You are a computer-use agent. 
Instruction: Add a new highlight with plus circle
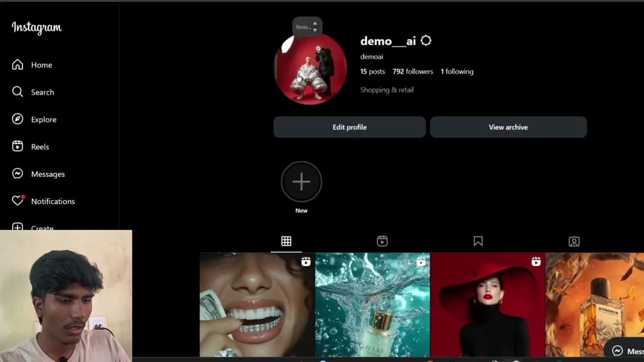coord(301,182)
